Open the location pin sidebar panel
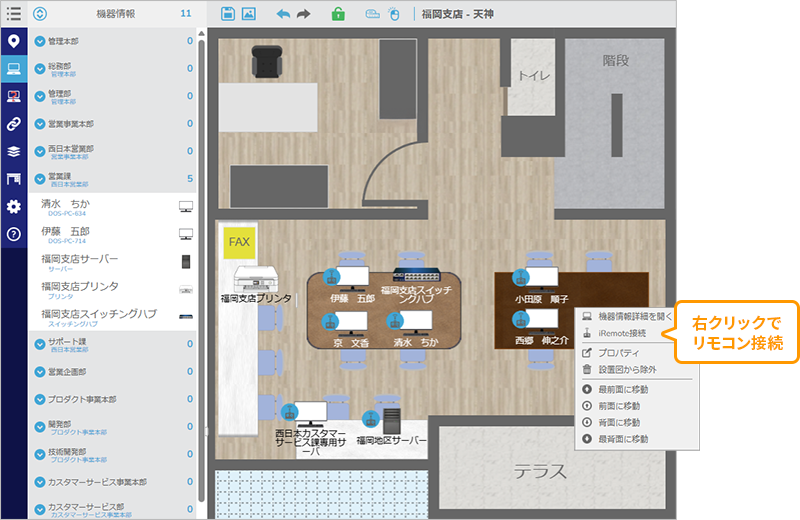800x520 pixels. pyautogui.click(x=14, y=42)
